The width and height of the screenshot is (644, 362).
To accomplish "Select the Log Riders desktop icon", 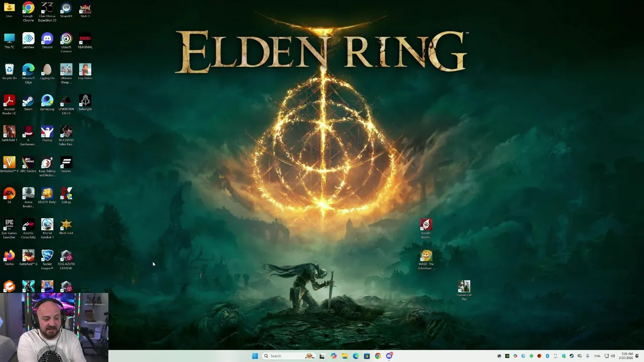I will 85,72.
